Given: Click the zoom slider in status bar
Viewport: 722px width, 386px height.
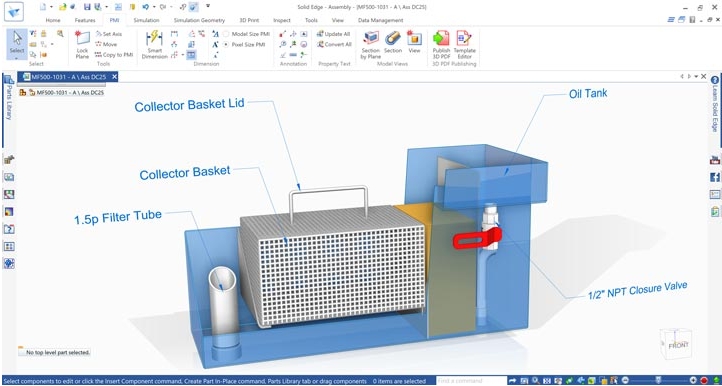Looking at the screenshot, I should point(658,381).
